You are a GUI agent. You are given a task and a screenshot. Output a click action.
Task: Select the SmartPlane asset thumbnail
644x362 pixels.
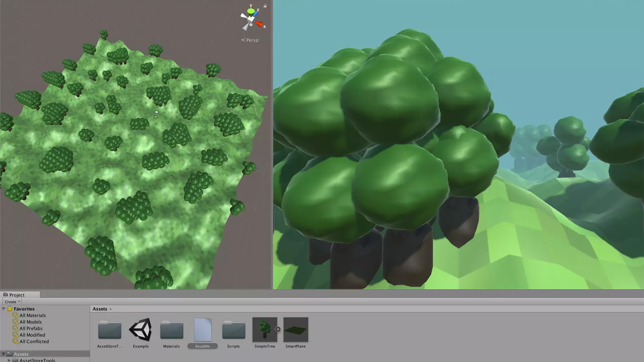point(295,330)
